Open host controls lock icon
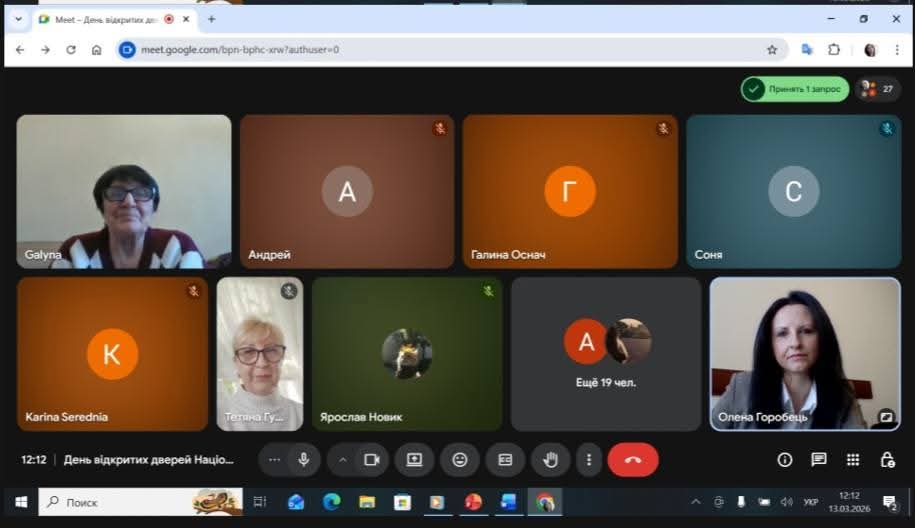Viewport: 915px width, 528px height. coord(887,460)
